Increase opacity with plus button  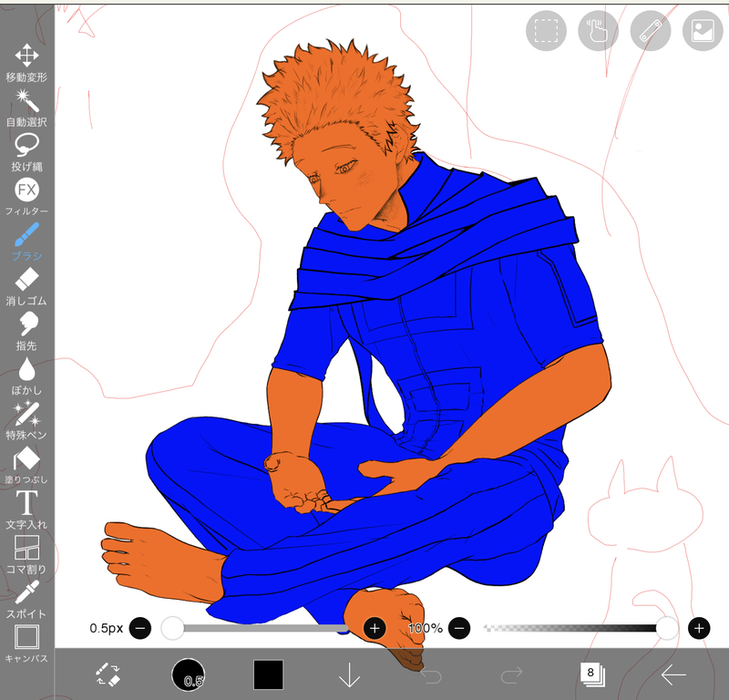point(699,628)
